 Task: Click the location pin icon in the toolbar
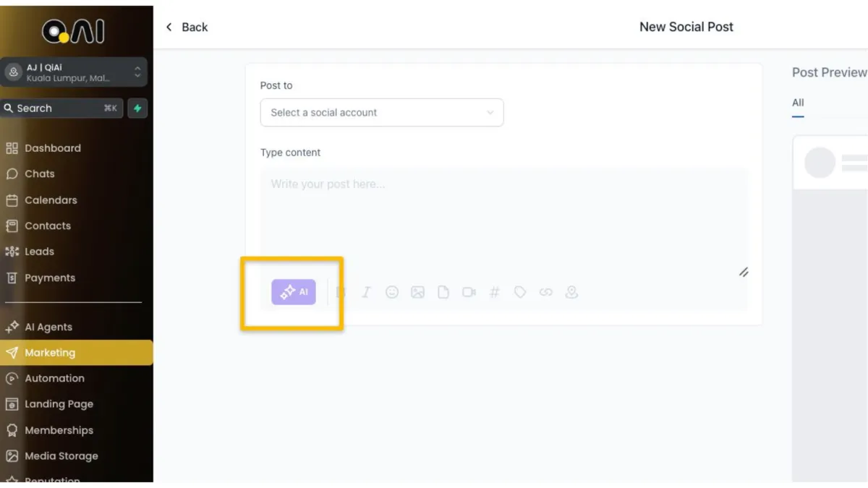pos(571,292)
